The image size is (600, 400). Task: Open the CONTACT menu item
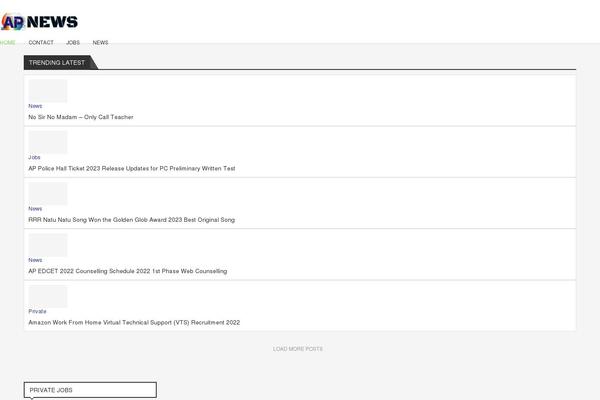[x=41, y=42]
